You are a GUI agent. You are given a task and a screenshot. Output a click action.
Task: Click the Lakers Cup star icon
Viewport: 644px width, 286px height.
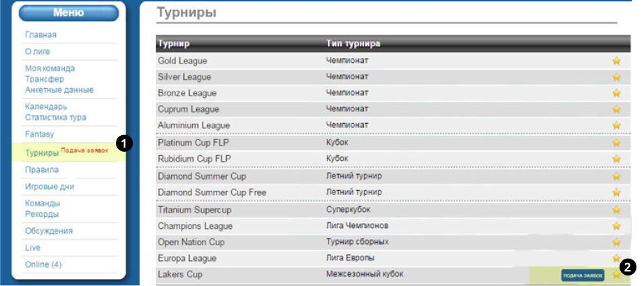point(616,275)
